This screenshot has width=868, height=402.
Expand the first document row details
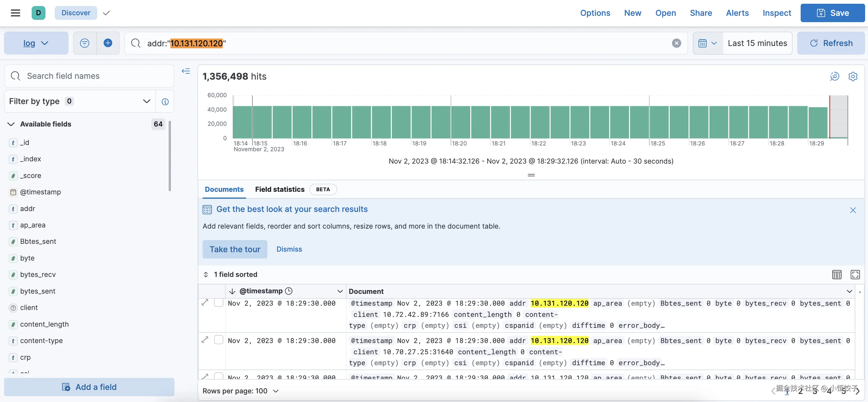click(205, 303)
